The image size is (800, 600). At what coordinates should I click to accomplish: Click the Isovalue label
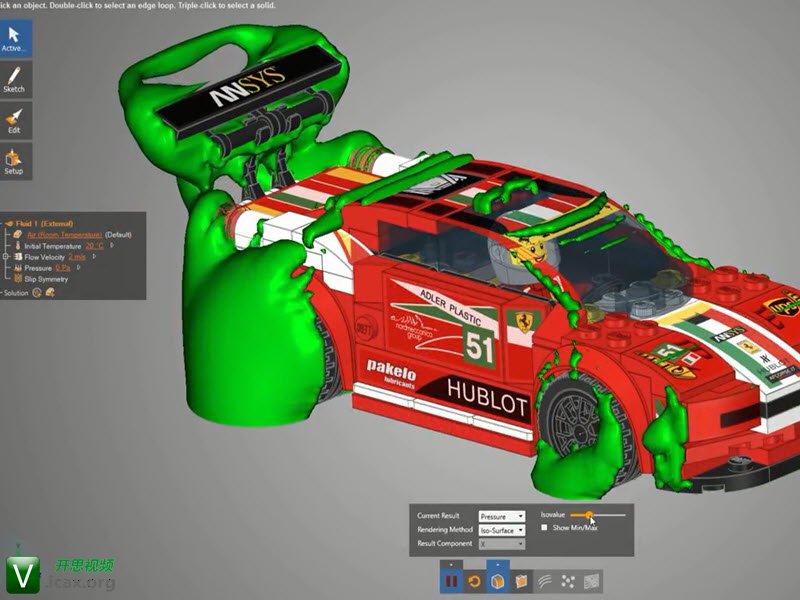pyautogui.click(x=553, y=514)
